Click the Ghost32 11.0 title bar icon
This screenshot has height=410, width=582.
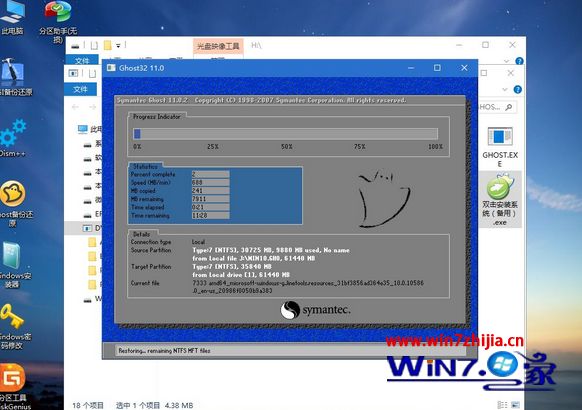111,68
